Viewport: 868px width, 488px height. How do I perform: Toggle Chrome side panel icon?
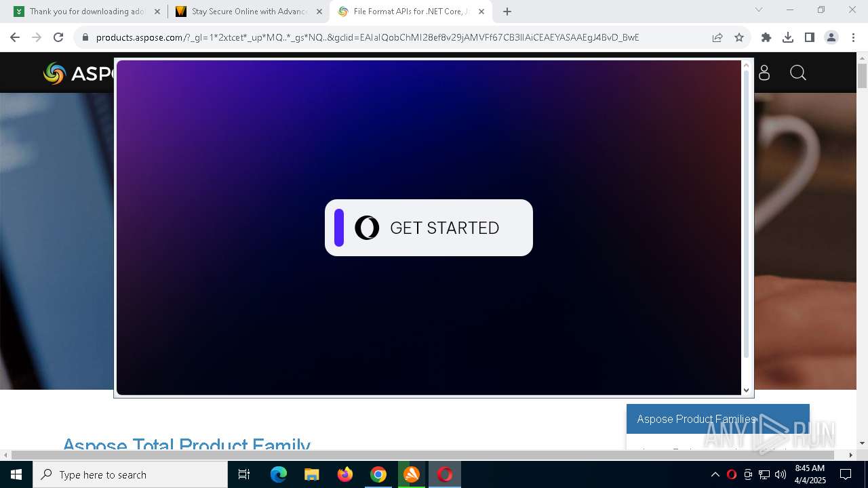point(810,37)
